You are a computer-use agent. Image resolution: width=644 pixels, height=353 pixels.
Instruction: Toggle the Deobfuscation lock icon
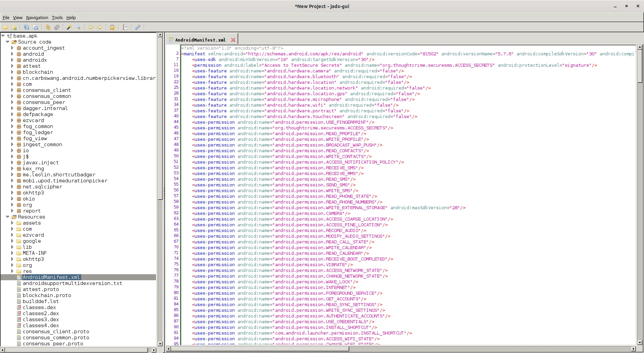(112, 27)
